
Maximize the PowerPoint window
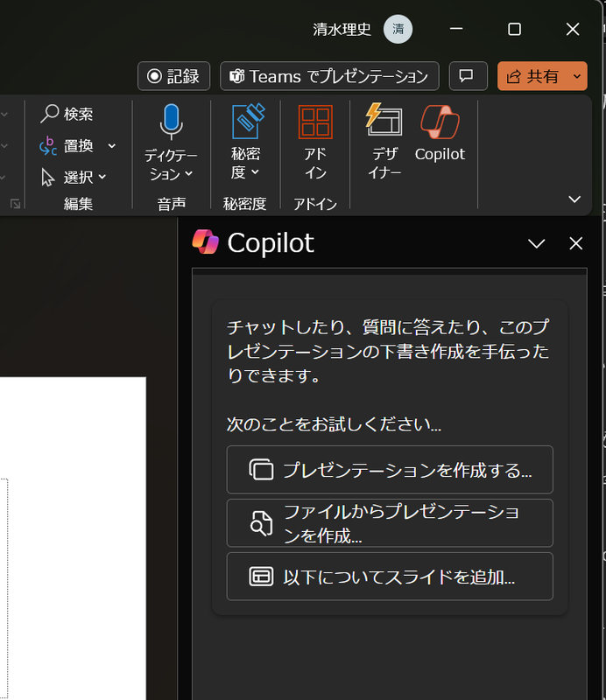[514, 29]
